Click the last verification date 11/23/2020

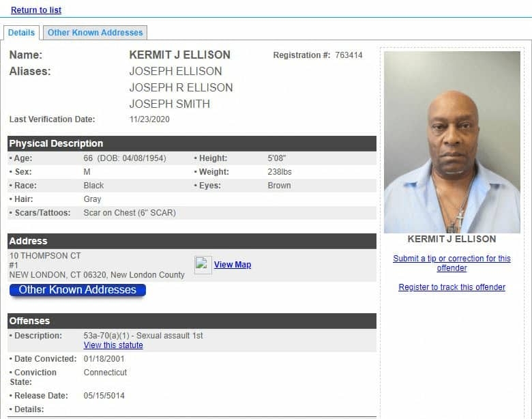149,119
